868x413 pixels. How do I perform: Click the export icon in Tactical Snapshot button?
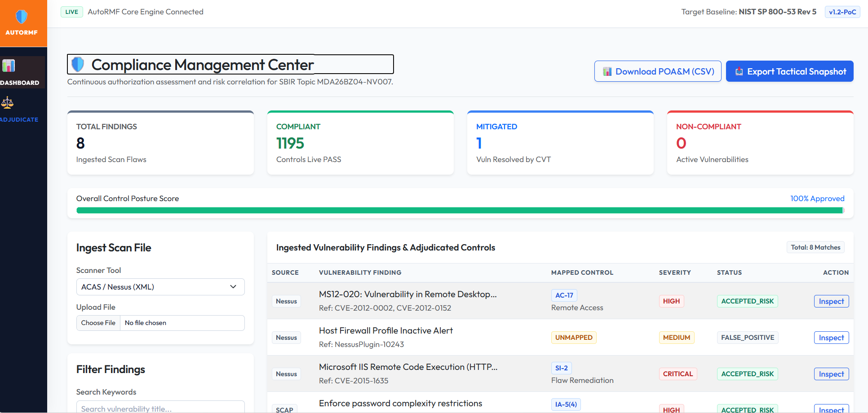739,71
